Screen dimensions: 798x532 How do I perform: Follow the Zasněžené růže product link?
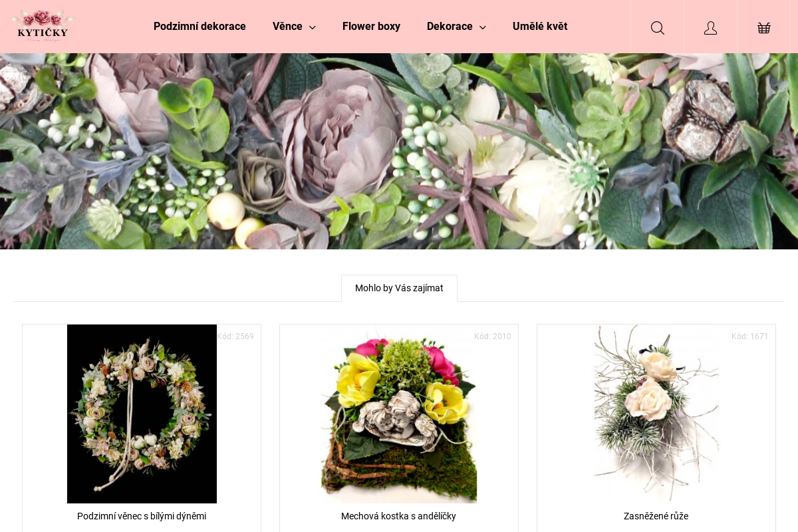656,516
